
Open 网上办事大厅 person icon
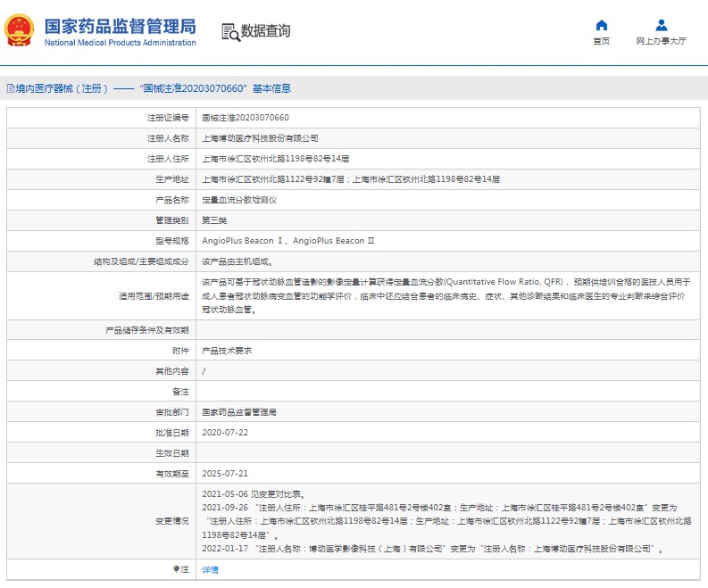pyautogui.click(x=661, y=25)
